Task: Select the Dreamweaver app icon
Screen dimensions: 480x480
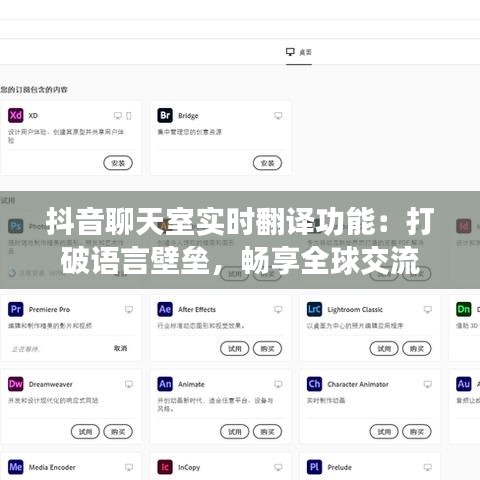Action: click(x=16, y=384)
